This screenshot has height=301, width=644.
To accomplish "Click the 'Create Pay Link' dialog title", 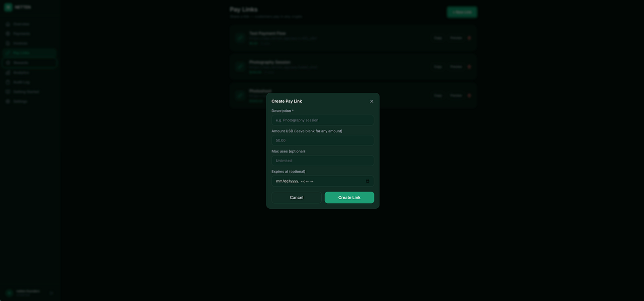I will 287,101.
